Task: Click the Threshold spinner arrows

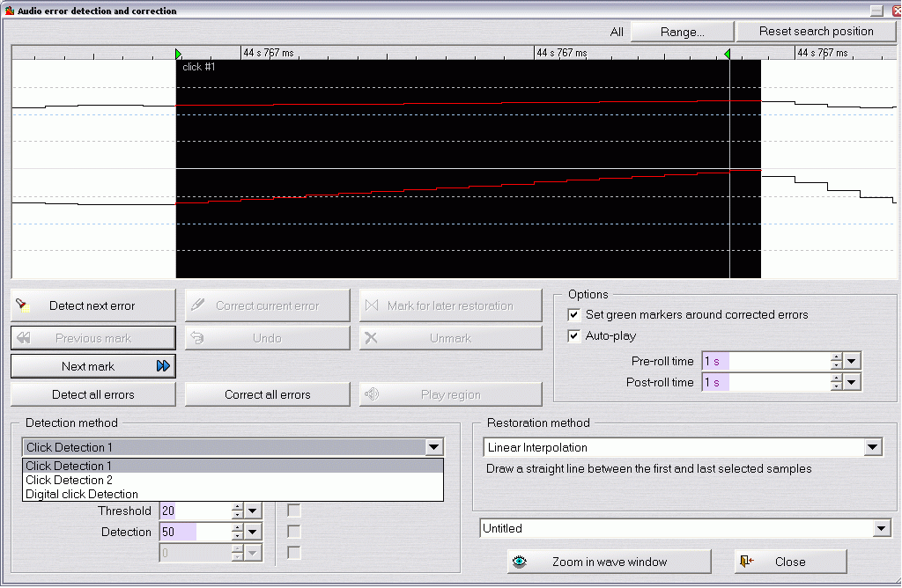Action: tap(238, 511)
